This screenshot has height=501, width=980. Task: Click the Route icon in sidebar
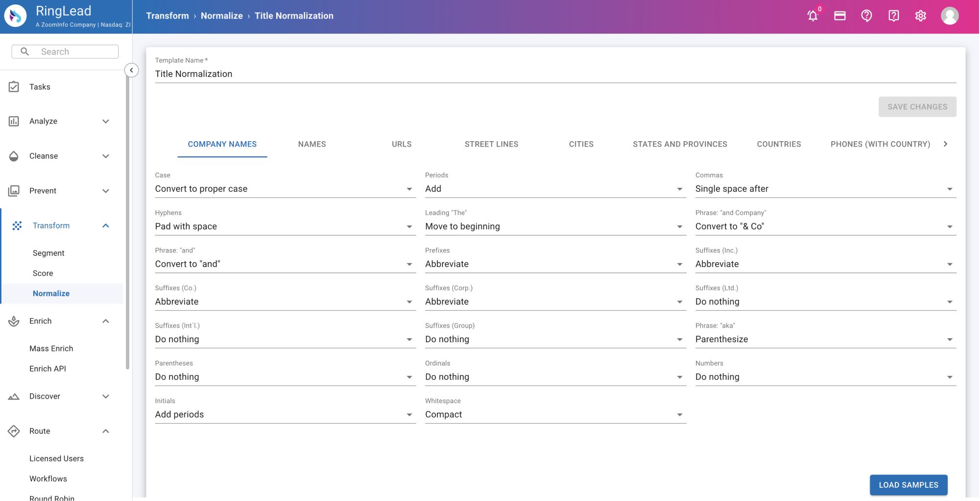(14, 431)
